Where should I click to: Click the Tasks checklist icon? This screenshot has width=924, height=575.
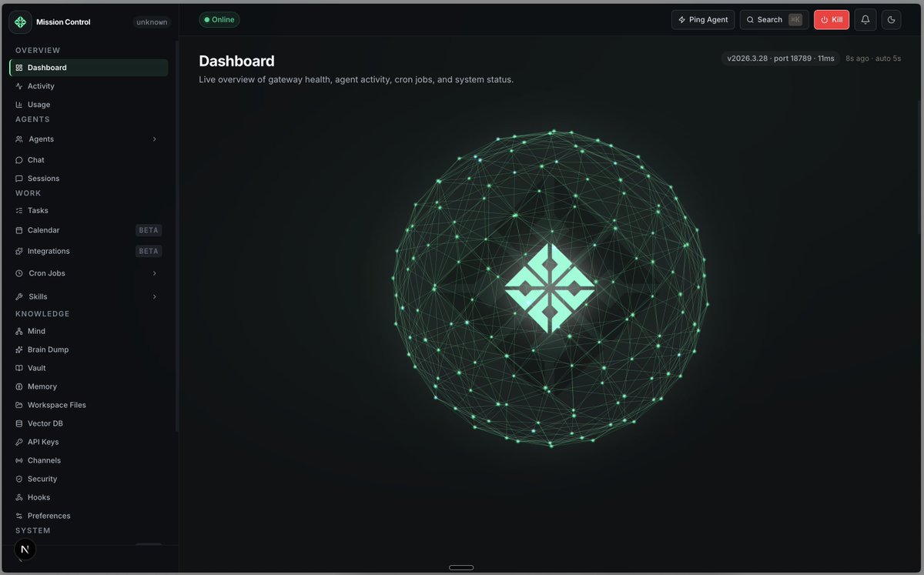pyautogui.click(x=19, y=211)
